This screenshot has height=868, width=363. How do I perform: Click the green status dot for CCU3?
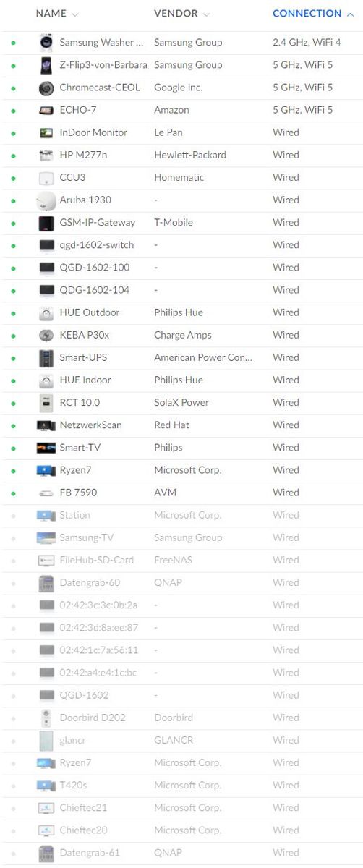[x=13, y=178]
